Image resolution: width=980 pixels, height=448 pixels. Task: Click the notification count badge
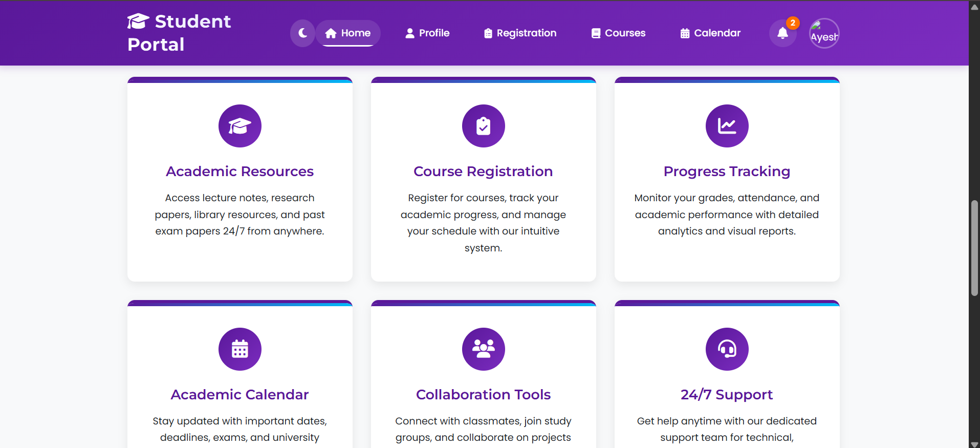click(x=793, y=23)
